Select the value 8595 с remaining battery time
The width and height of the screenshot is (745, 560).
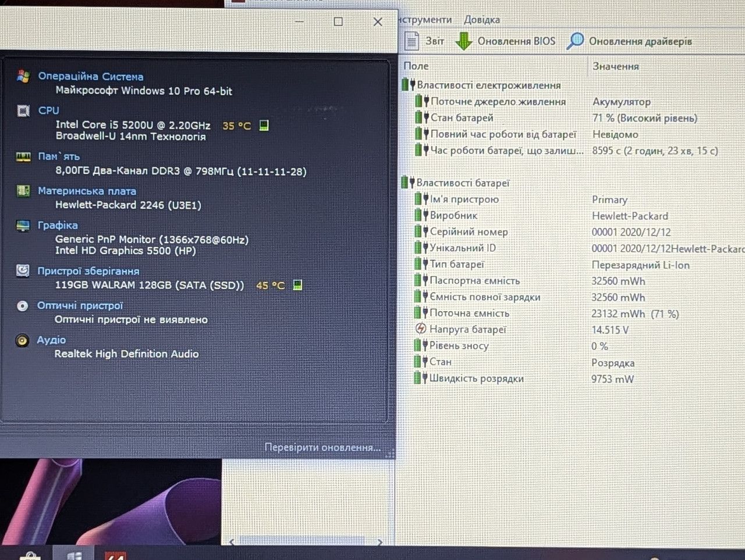(x=655, y=151)
